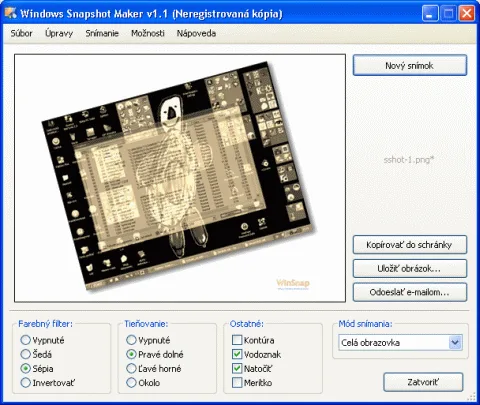Image resolution: width=480 pixels, height=405 pixels.
Task: Select Pravé dolné shadow option
Action: [155, 354]
